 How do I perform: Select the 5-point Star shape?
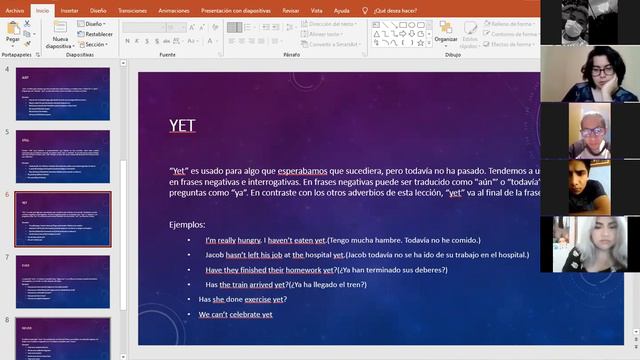pos(420,43)
